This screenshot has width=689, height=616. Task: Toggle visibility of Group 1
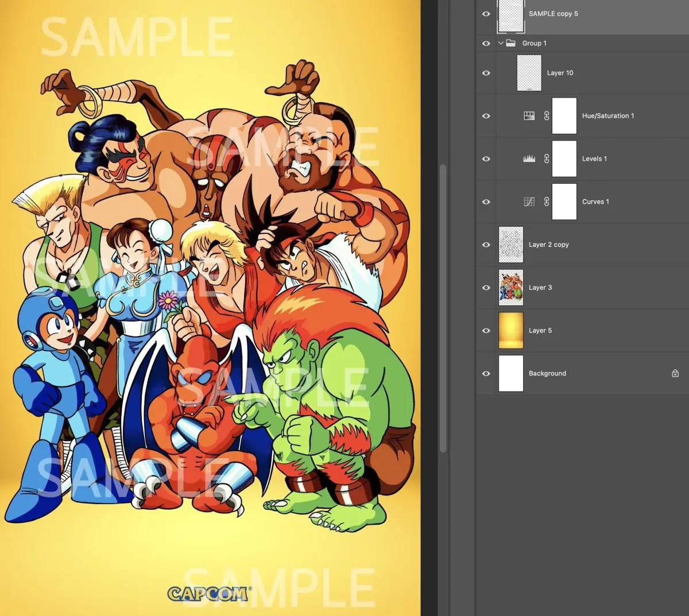486,44
